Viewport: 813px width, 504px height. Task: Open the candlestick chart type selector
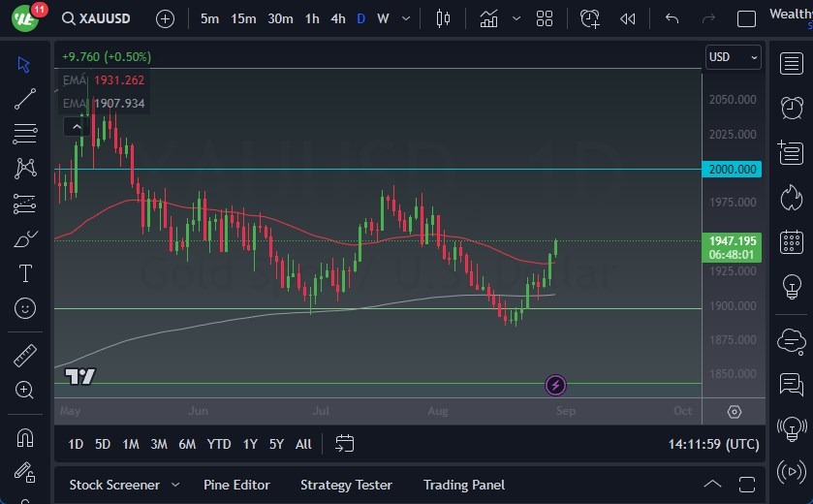pyautogui.click(x=444, y=18)
